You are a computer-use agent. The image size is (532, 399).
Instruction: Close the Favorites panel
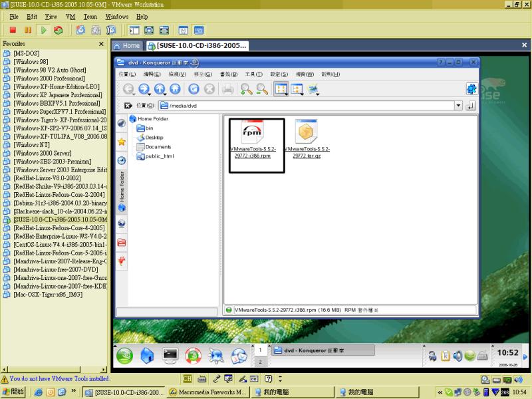coord(101,44)
